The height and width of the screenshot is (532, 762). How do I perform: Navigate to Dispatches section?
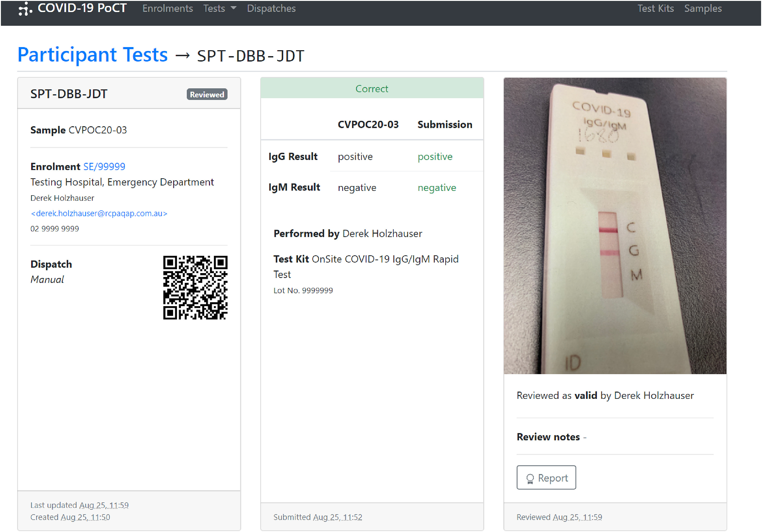270,9
